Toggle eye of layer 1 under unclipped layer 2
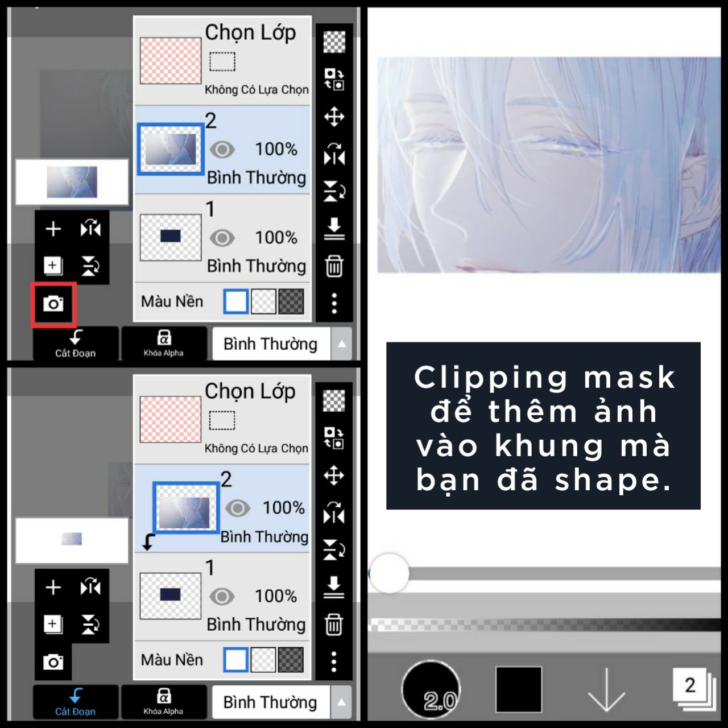Viewport: 728px width, 728px height. point(222,238)
